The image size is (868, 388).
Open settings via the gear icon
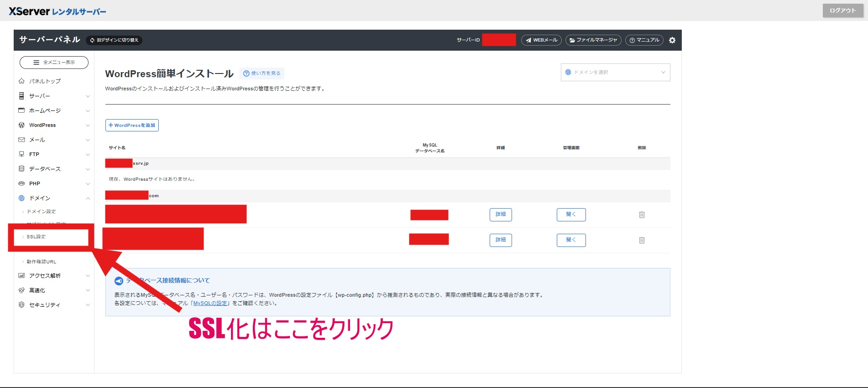672,40
